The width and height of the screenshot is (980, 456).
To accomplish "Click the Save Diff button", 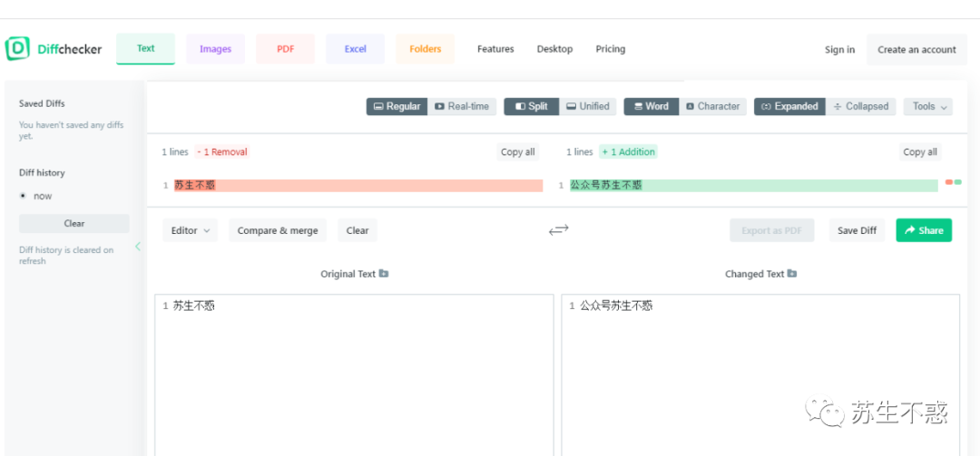I will coord(857,230).
